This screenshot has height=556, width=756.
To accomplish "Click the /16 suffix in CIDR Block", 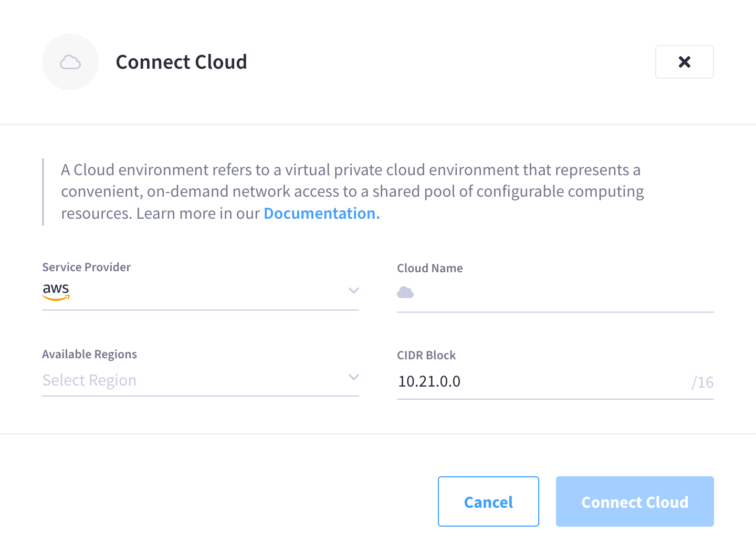I will (702, 382).
